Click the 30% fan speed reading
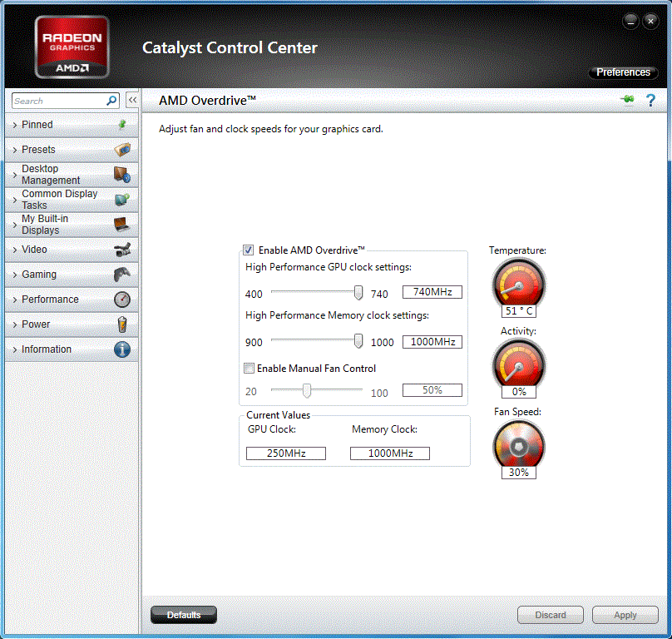Viewport: 672px width, 639px height. tap(519, 472)
